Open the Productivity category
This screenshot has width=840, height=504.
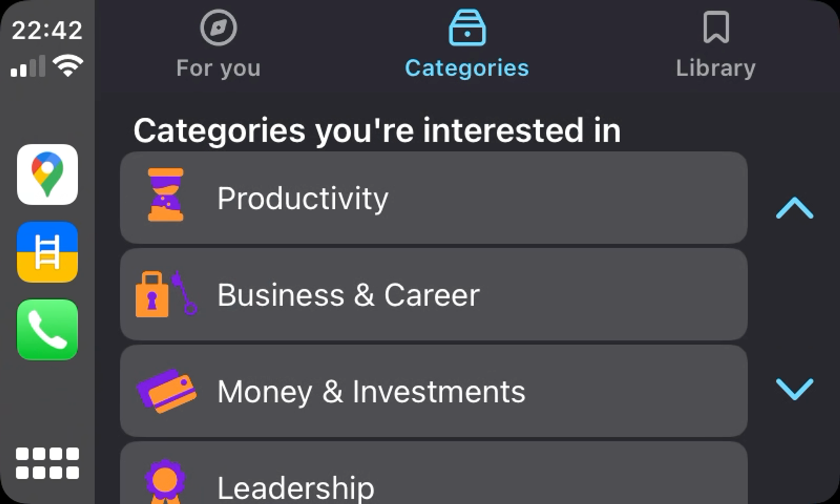[433, 198]
